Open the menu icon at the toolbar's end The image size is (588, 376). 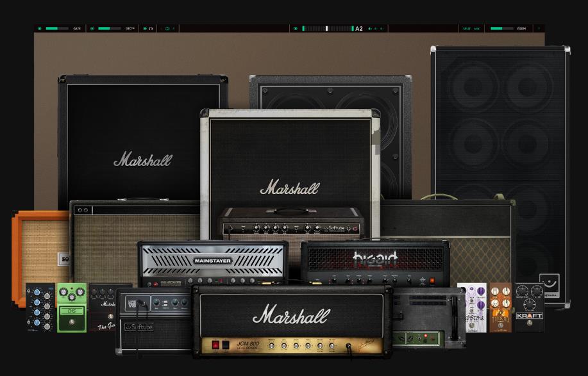[539, 28]
